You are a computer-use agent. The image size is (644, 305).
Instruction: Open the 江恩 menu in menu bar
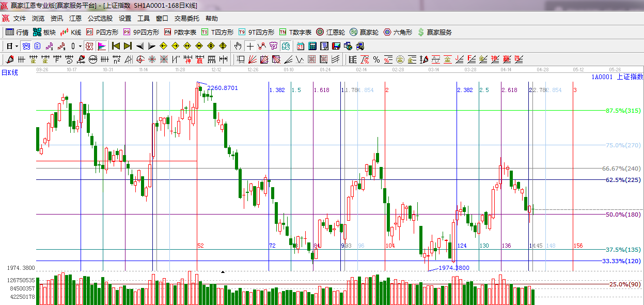[75, 18]
